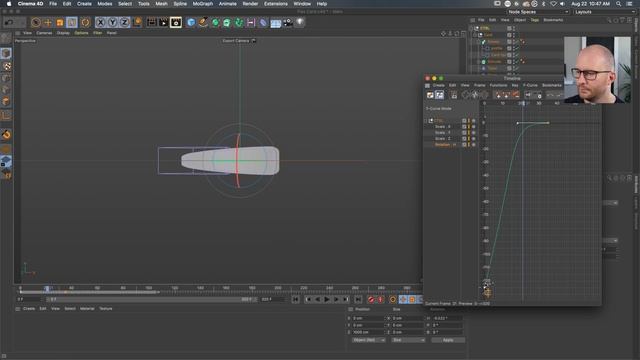Image resolution: width=640 pixels, height=360 pixels.
Task: Click the Autokeying icon
Action: coord(380,300)
